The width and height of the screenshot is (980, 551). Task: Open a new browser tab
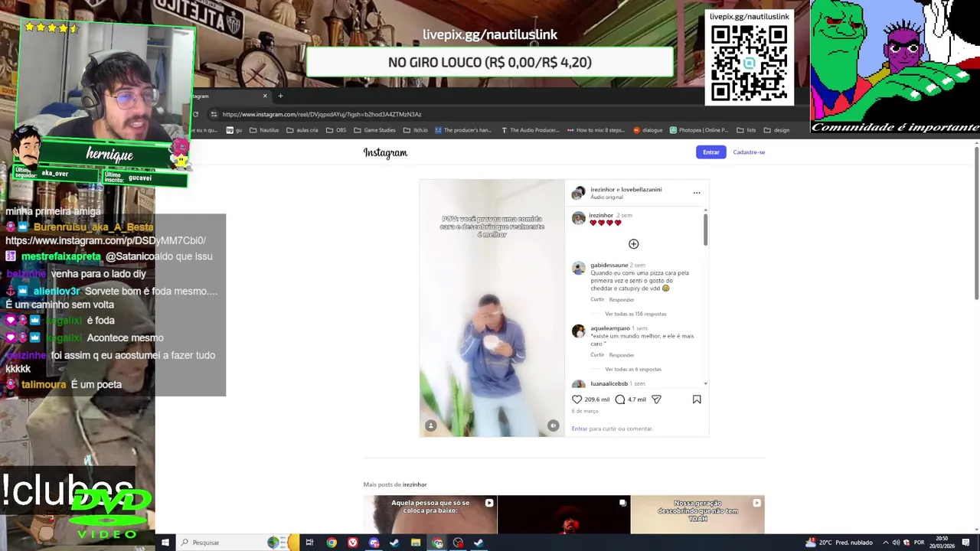tap(280, 96)
